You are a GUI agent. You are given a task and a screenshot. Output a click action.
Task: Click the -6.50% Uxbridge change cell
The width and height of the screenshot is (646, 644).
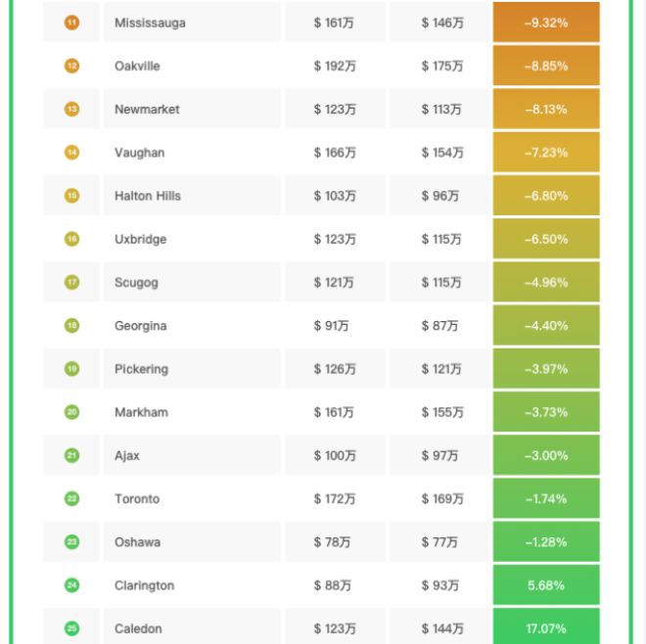click(545, 239)
